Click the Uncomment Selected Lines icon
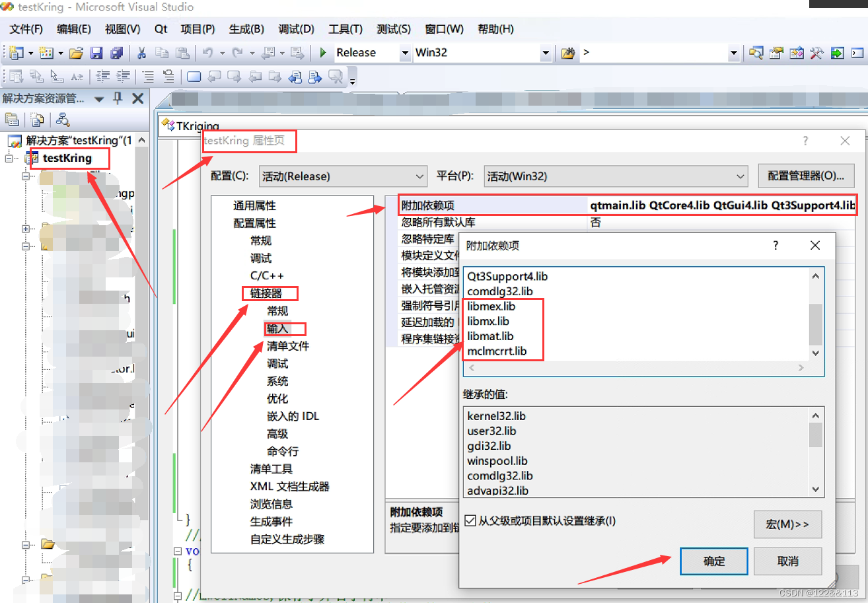The height and width of the screenshot is (603, 868). coord(168,77)
